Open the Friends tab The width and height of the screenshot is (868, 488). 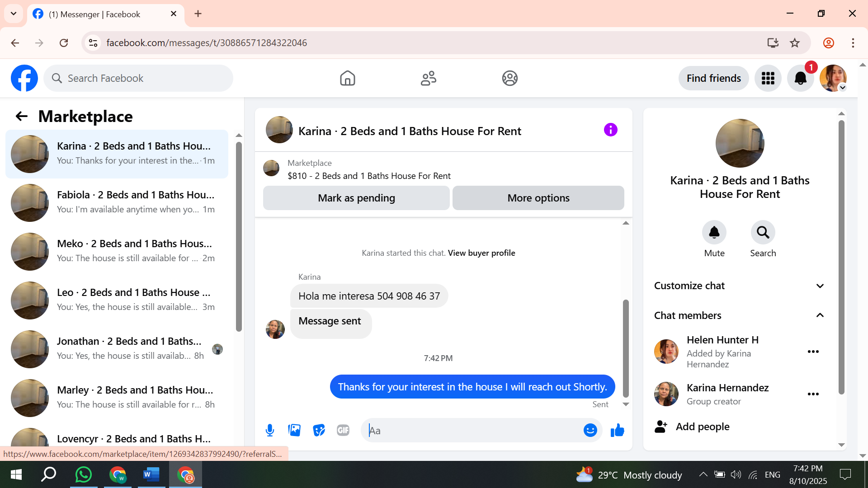tap(428, 78)
